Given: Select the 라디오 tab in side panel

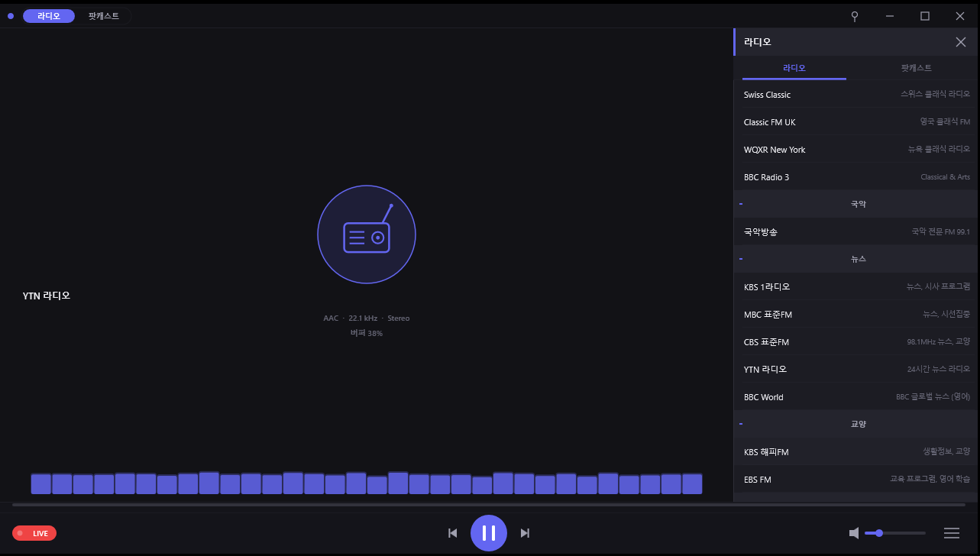Looking at the screenshot, I should click(x=794, y=68).
